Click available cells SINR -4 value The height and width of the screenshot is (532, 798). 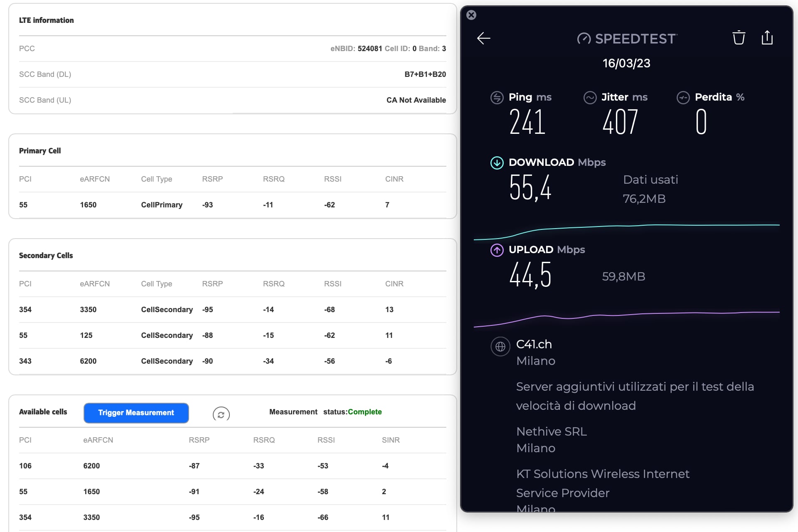(x=385, y=466)
